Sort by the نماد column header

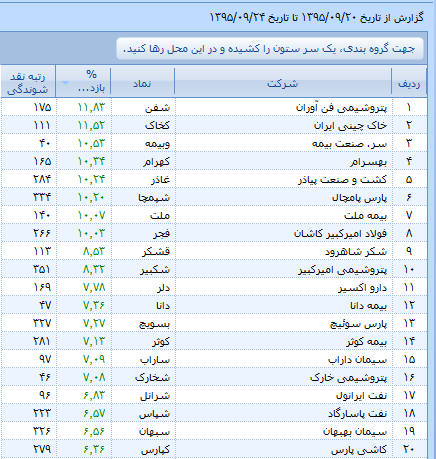142,82
